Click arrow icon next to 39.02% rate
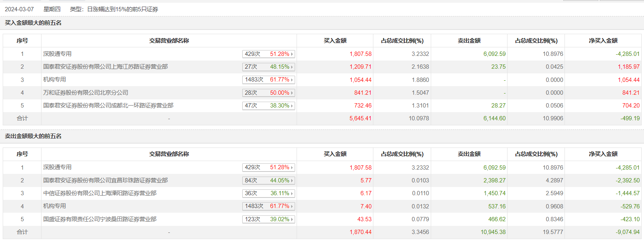 click(x=292, y=220)
